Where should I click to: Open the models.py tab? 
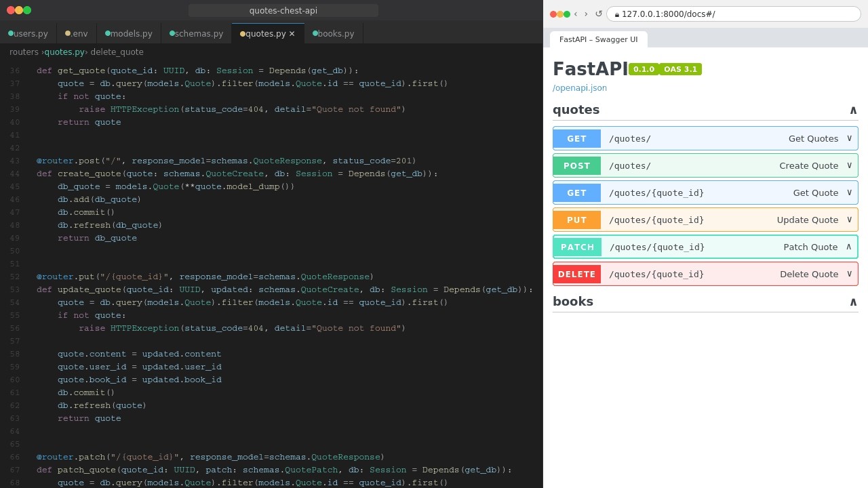click(129, 34)
